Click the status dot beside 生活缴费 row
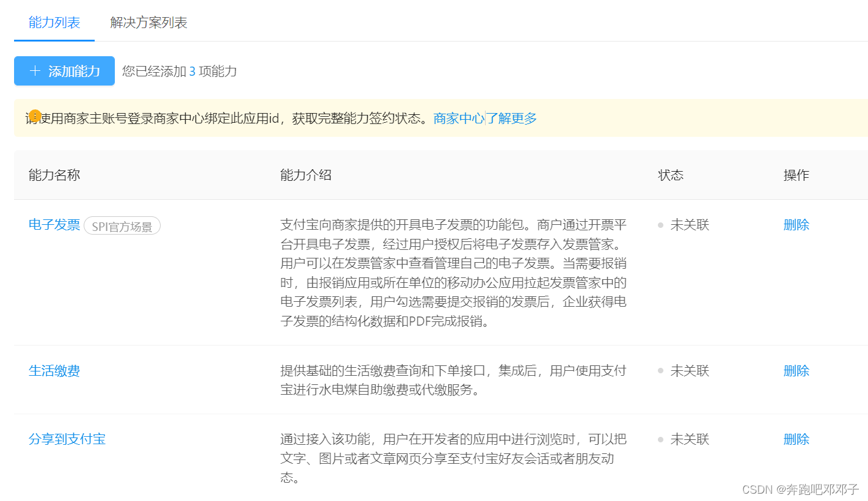This screenshot has width=868, height=501. pyautogui.click(x=660, y=370)
